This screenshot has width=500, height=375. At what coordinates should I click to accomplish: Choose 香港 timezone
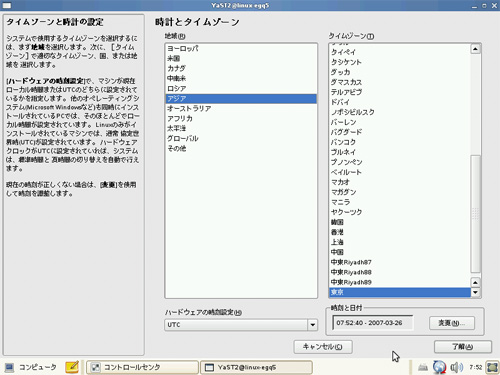(400, 232)
